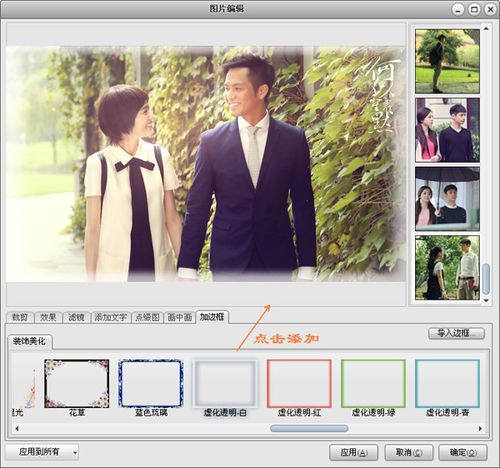Viewport: 500px width, 468px height.
Task: Click the 应用(A) apply button
Action: 353,453
